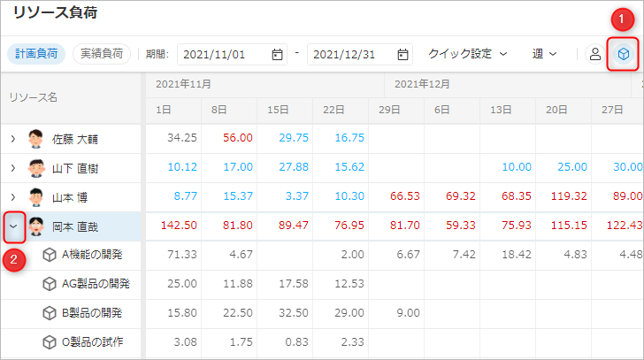Image resolution: width=644 pixels, height=360 pixels.
Task: Click avatar of 岡本 直哉
Action: point(36,226)
